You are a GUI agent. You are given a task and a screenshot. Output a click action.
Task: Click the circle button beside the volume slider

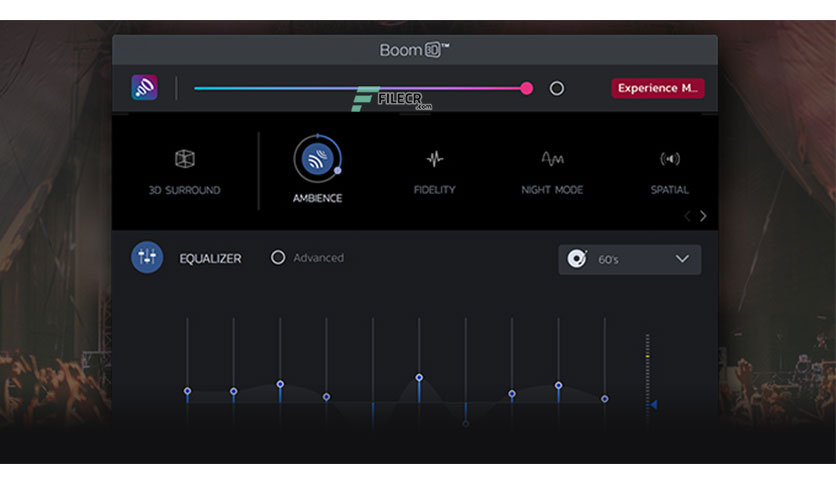point(557,88)
